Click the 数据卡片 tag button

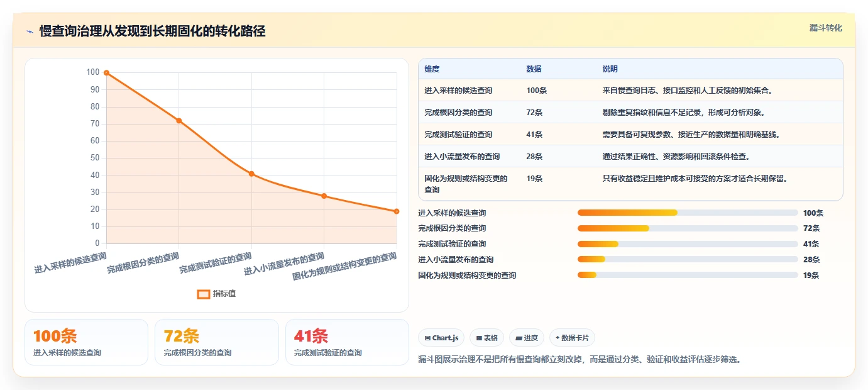click(572, 338)
